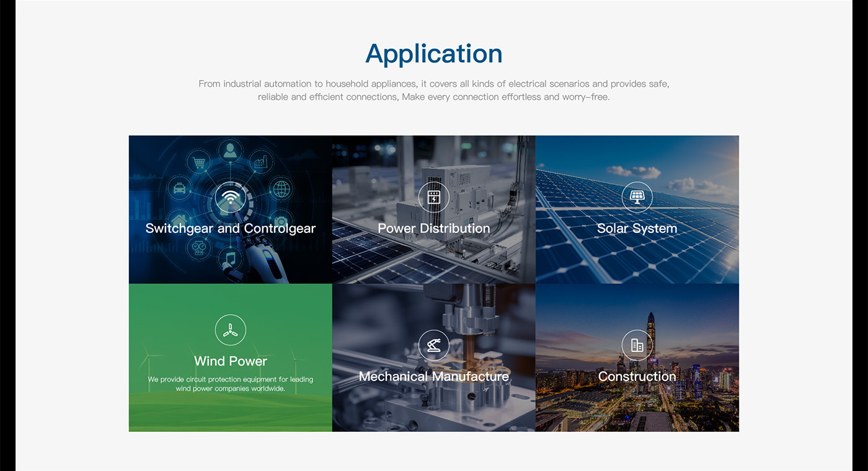
Task: Click the Application section heading
Action: (x=433, y=54)
